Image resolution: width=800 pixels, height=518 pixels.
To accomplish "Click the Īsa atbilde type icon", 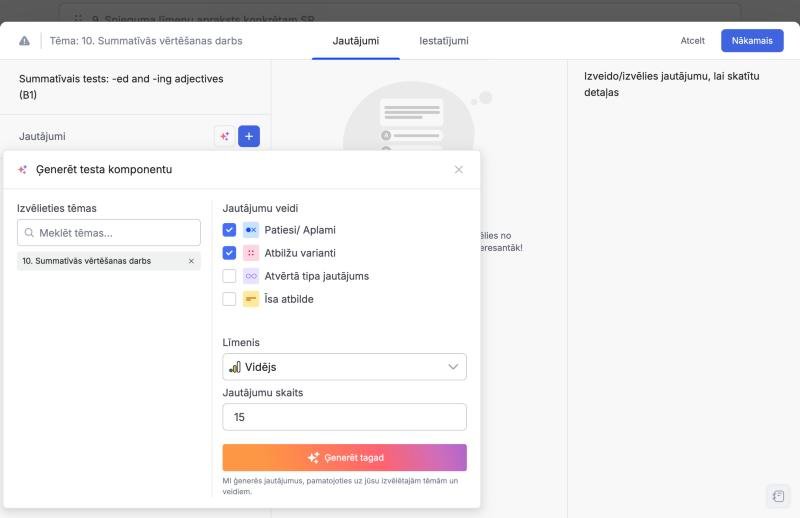I will coord(251,299).
